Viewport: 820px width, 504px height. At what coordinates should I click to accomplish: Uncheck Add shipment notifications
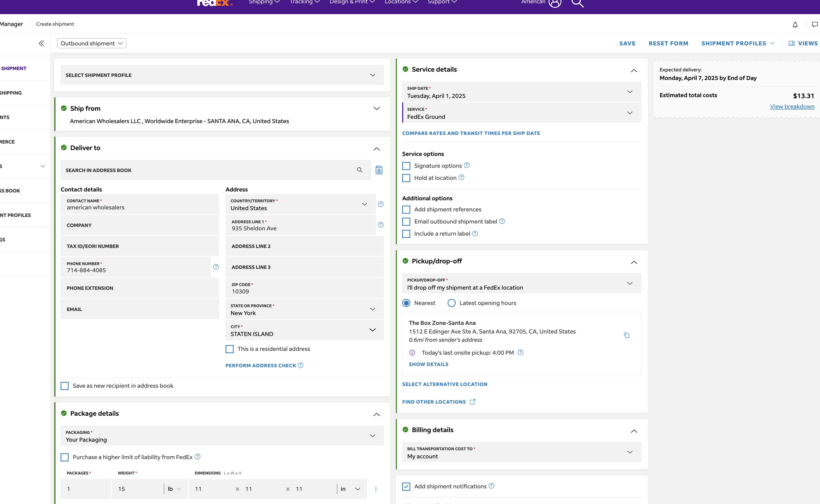pos(406,487)
